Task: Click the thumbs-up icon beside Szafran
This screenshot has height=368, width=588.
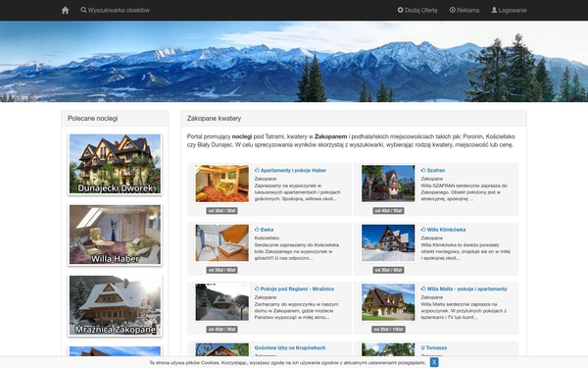Action: pos(423,170)
